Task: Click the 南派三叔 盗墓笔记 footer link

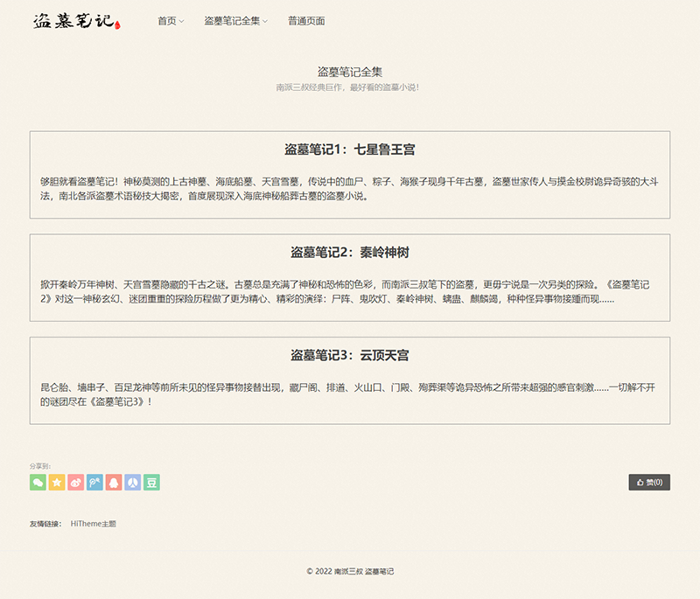Action: 364,571
